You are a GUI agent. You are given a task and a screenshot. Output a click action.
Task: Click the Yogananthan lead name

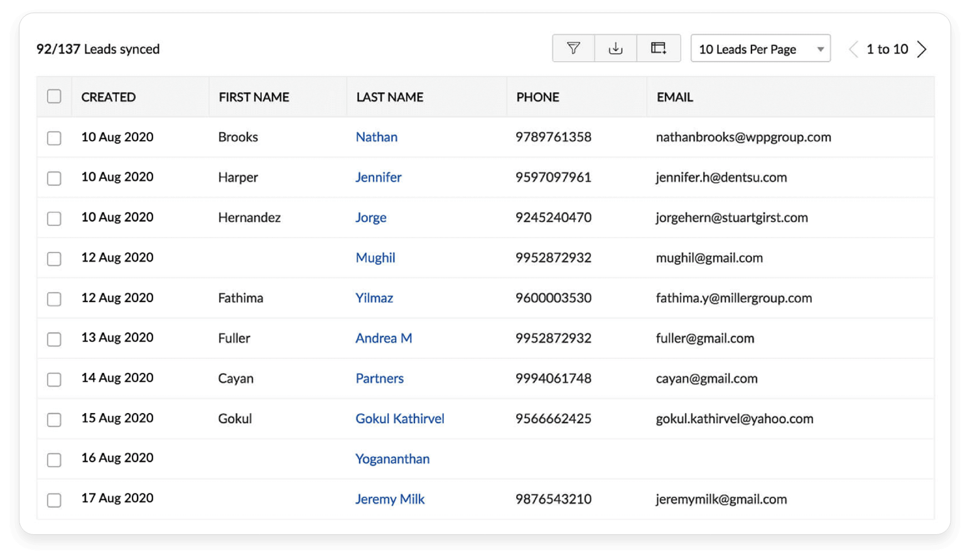[x=392, y=459]
